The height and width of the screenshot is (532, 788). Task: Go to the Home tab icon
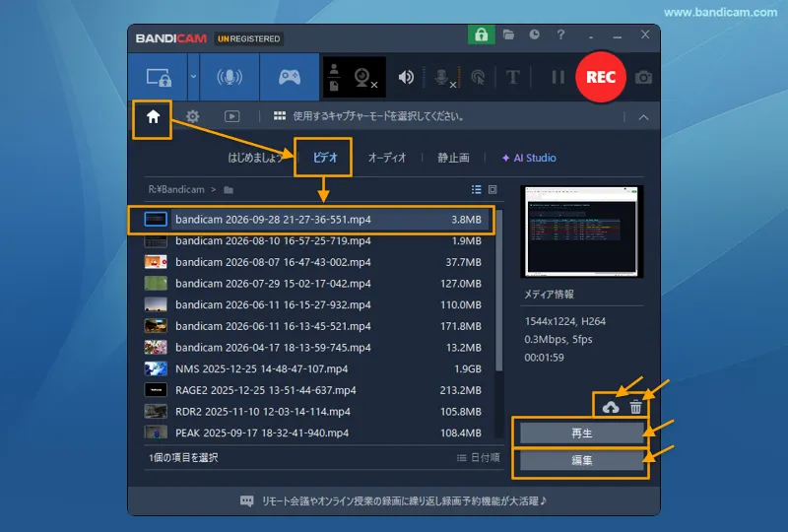pyautogui.click(x=153, y=116)
